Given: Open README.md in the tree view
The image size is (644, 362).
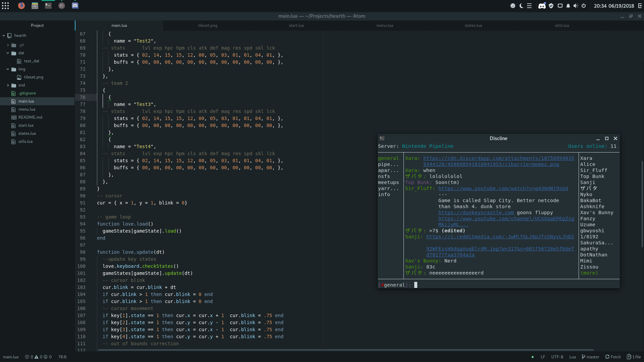Looking at the screenshot, I should click(x=30, y=117).
